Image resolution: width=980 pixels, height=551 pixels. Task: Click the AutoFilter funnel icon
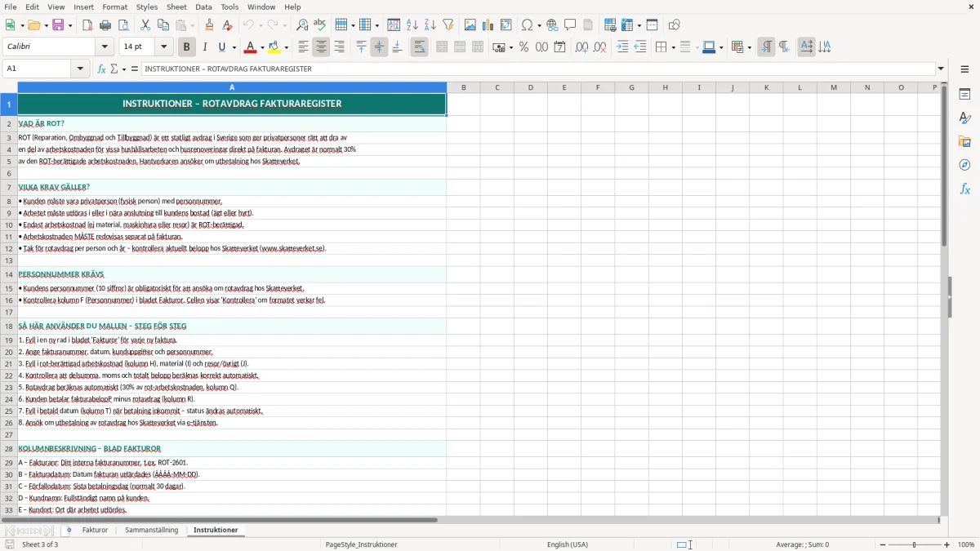coord(448,25)
